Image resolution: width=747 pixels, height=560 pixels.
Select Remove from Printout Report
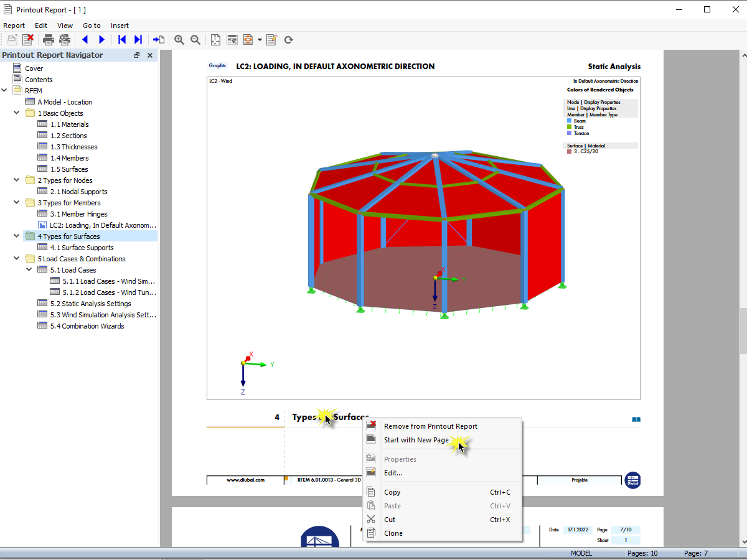click(x=430, y=426)
